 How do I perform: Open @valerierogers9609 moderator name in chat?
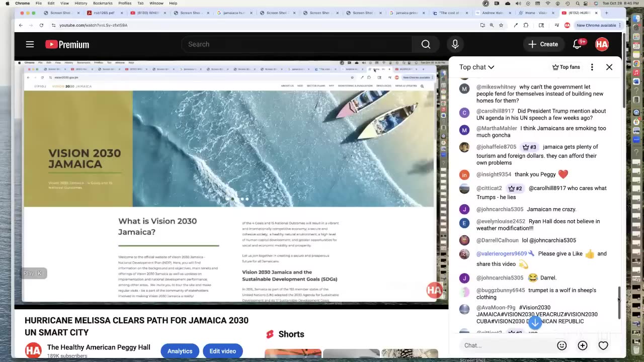(x=502, y=254)
